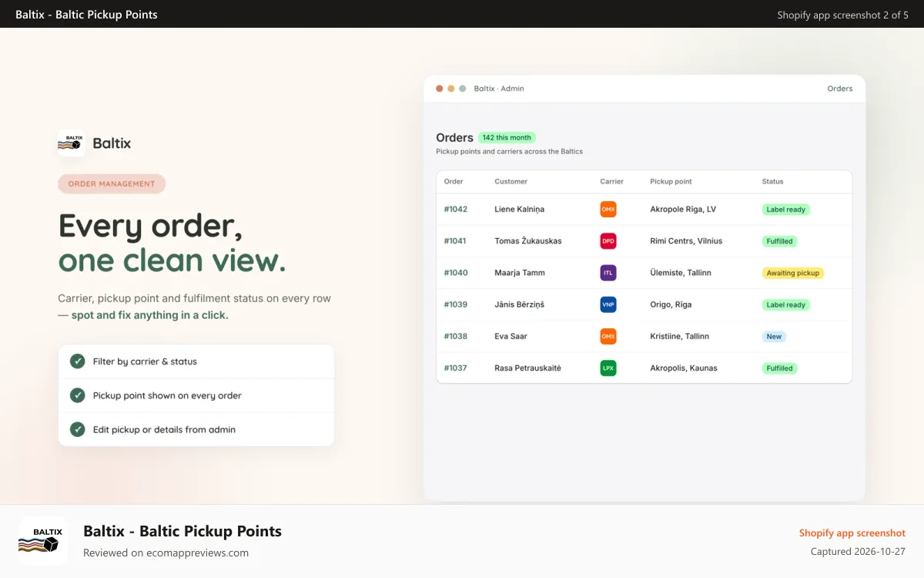
Task: Click the Pickup point shown on every order item
Action: pos(196,395)
